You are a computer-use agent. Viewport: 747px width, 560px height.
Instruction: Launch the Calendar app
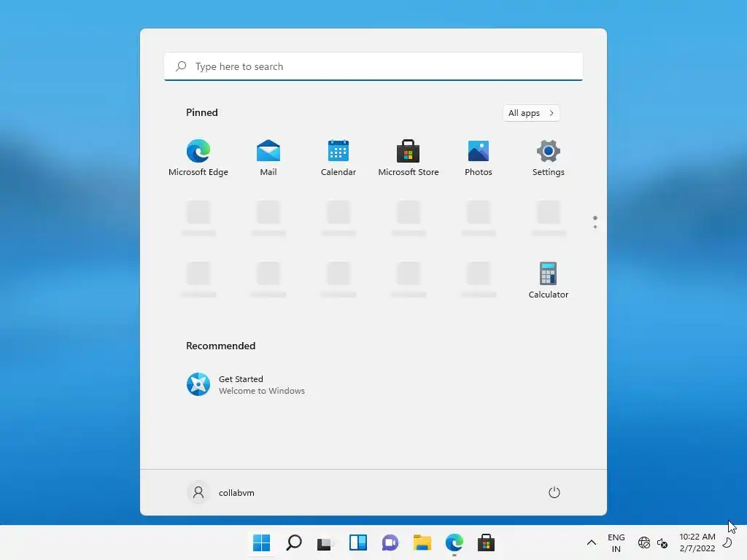338,157
